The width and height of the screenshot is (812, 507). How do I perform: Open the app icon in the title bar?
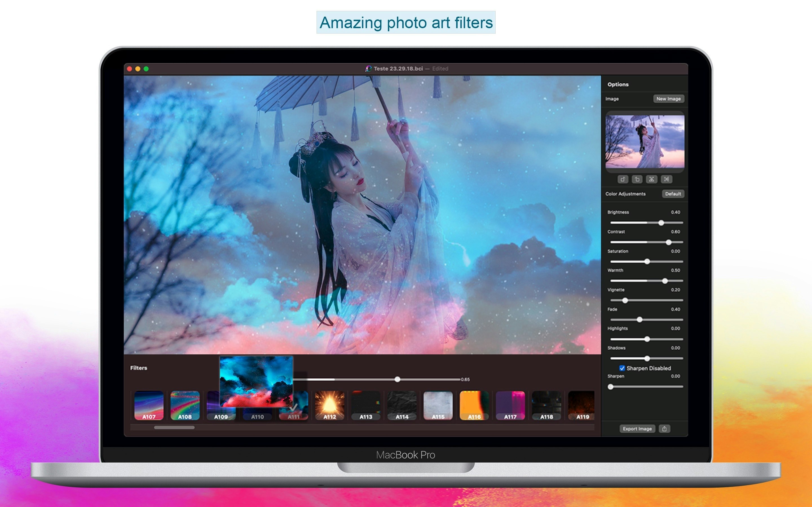[x=368, y=68]
